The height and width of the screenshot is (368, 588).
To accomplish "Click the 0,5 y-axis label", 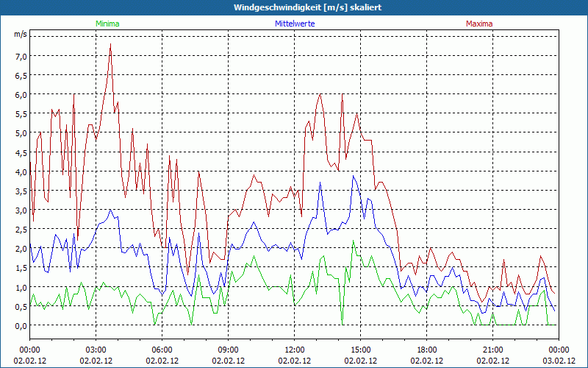I will (21, 306).
